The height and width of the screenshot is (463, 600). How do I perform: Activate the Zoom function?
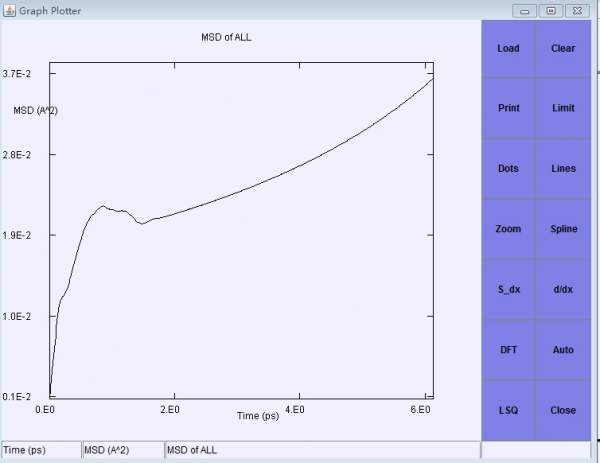pyautogui.click(x=508, y=229)
